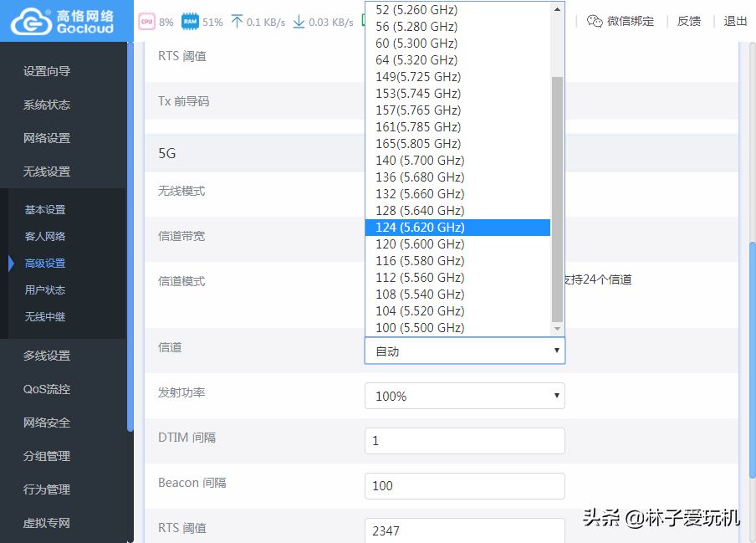
Task: Open 行为管理 in the sidebar
Action: click(47, 489)
